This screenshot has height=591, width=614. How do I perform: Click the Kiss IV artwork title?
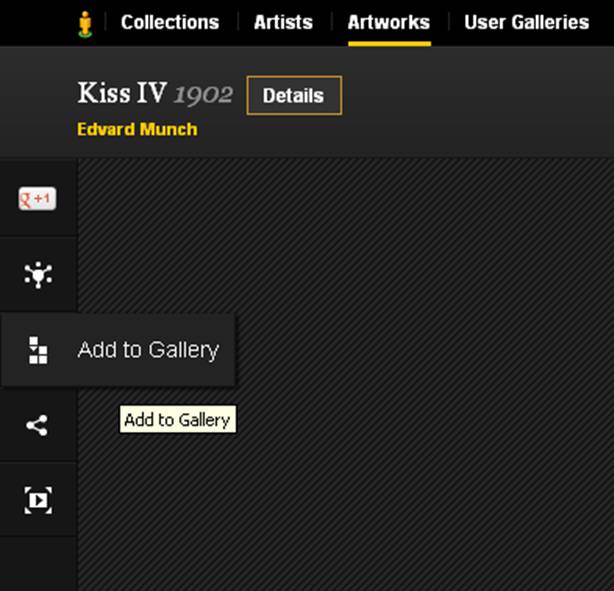pyautogui.click(x=123, y=93)
